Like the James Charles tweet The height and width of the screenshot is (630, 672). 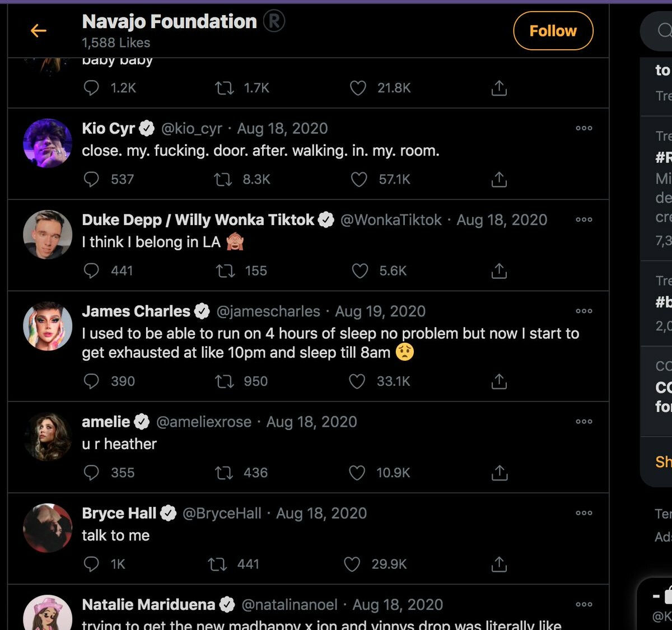pos(357,381)
